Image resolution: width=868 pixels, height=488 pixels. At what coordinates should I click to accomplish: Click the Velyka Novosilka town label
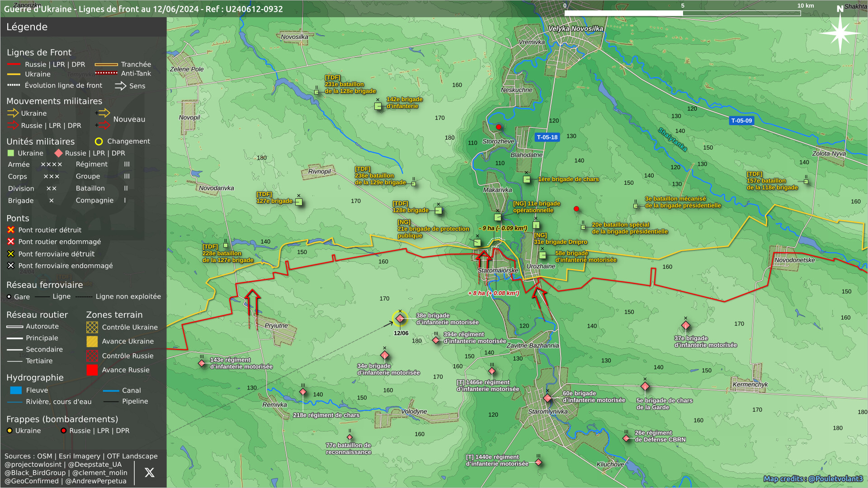[576, 29]
